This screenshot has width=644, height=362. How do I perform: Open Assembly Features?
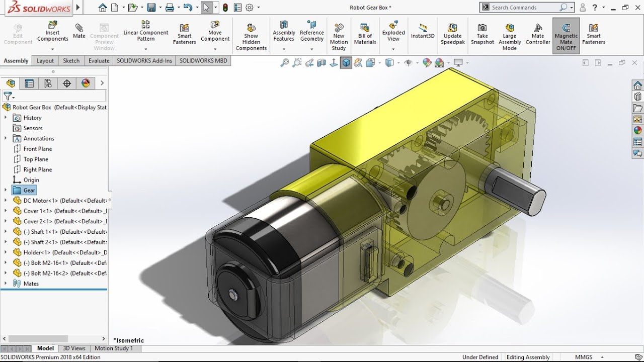pyautogui.click(x=284, y=32)
